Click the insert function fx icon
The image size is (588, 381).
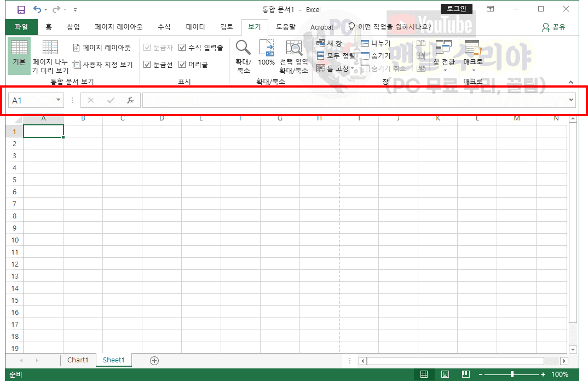(x=130, y=100)
